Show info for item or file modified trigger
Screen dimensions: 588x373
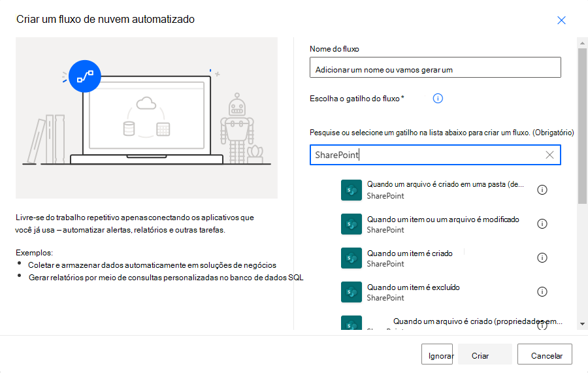[542, 224]
